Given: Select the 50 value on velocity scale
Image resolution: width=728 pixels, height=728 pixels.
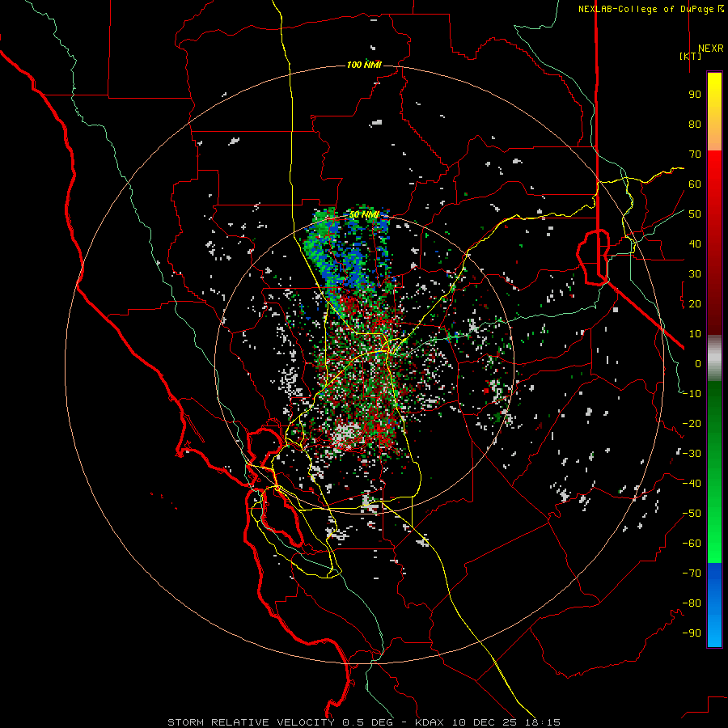Looking at the screenshot, I should 695,214.
